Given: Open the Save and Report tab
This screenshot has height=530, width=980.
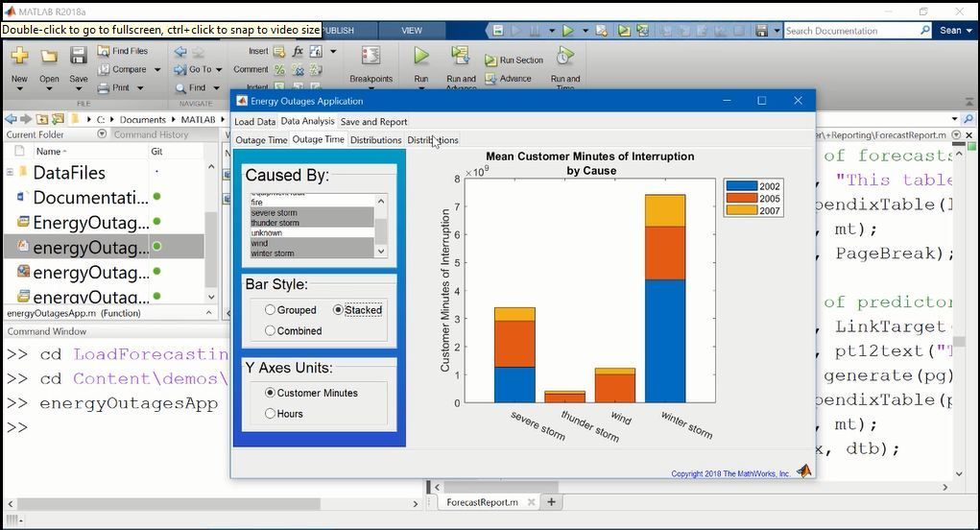Looking at the screenshot, I should coord(373,122).
